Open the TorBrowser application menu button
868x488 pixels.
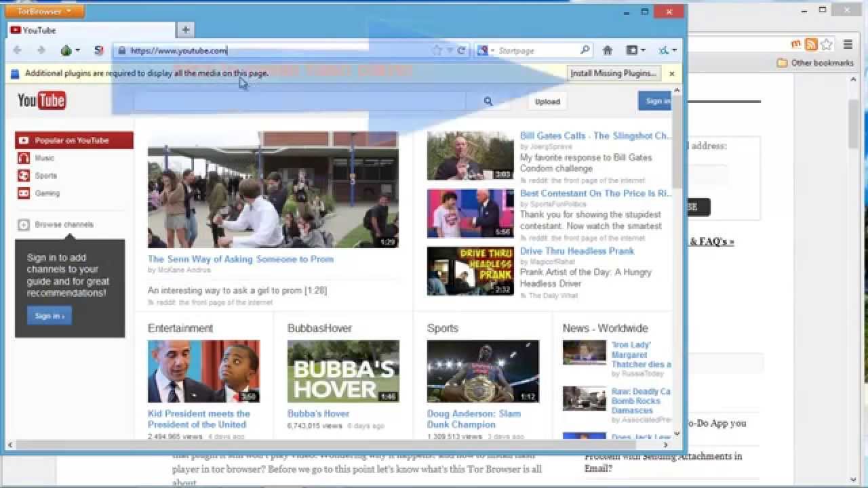tap(44, 12)
